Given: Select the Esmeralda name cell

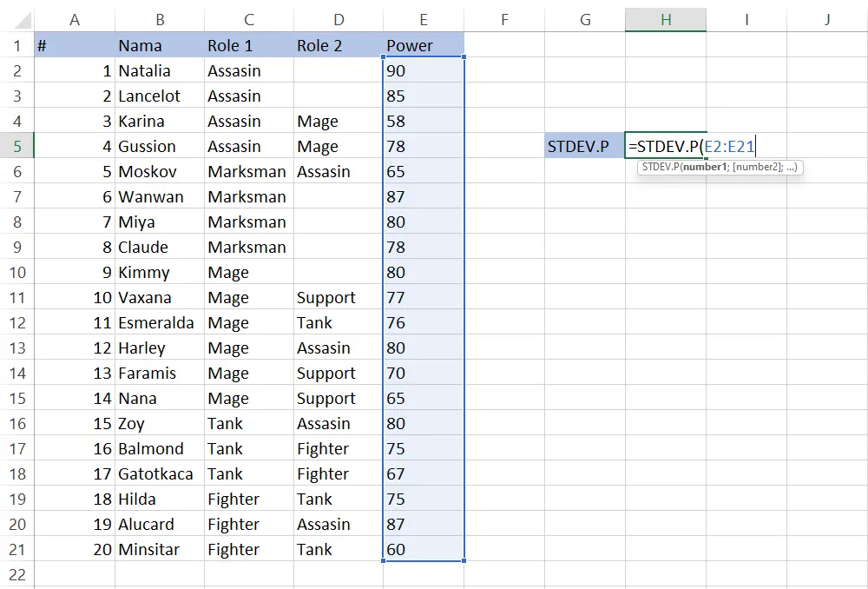Looking at the screenshot, I should pos(160,322).
